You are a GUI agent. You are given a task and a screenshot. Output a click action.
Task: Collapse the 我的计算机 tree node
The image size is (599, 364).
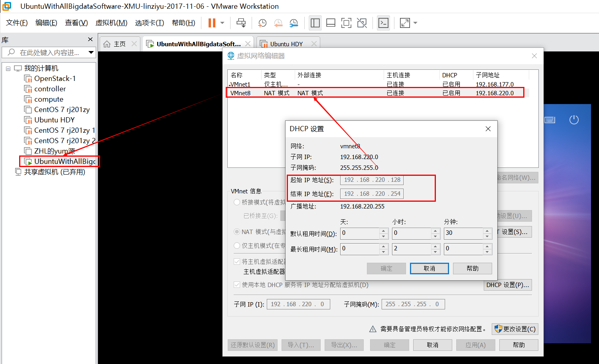[x=8, y=69]
